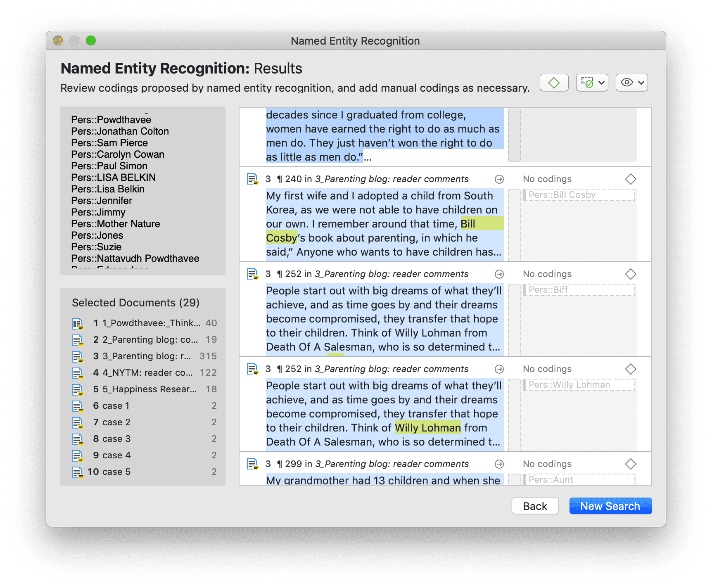The width and height of the screenshot is (712, 588).
Task: Click the diamond code icon in the ¶ 299 row
Action: [631, 464]
